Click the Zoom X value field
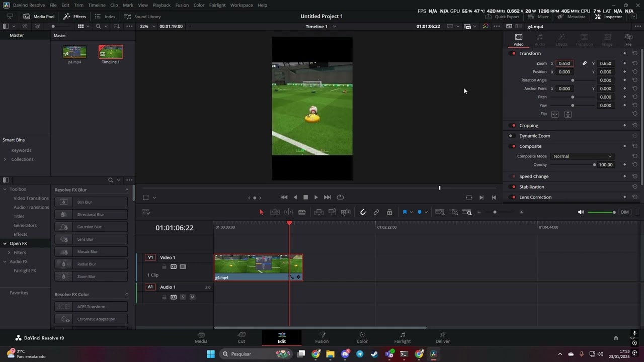The image size is (644, 362). 565,63
